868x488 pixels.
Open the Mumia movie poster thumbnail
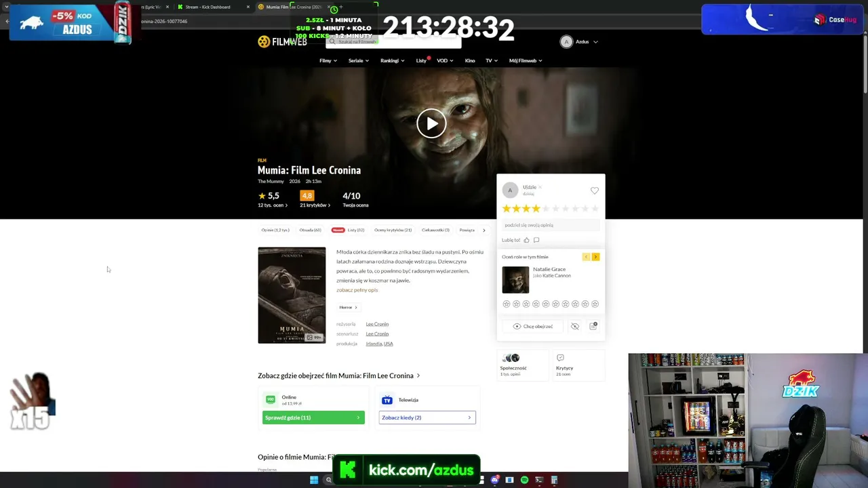tap(292, 296)
